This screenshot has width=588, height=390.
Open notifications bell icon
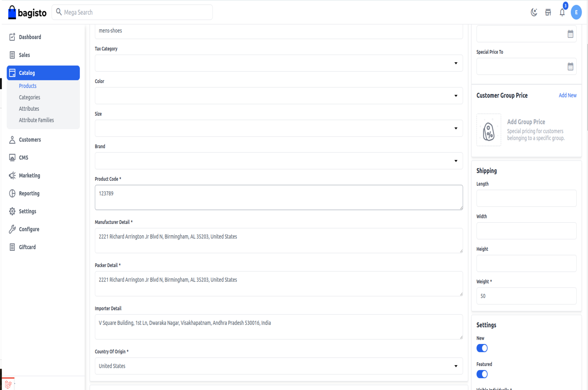tap(562, 12)
